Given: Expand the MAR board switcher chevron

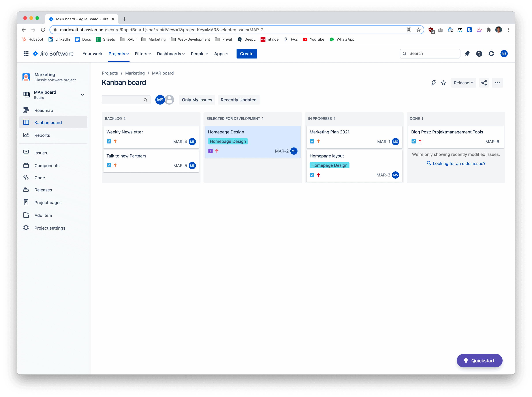Looking at the screenshot, I should tap(83, 95).
